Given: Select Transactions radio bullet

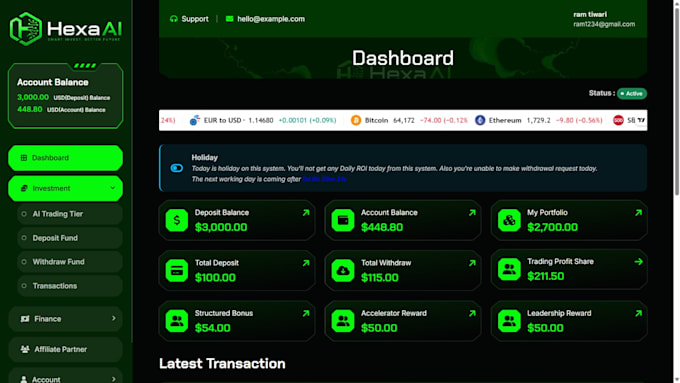Looking at the screenshot, I should click(24, 286).
